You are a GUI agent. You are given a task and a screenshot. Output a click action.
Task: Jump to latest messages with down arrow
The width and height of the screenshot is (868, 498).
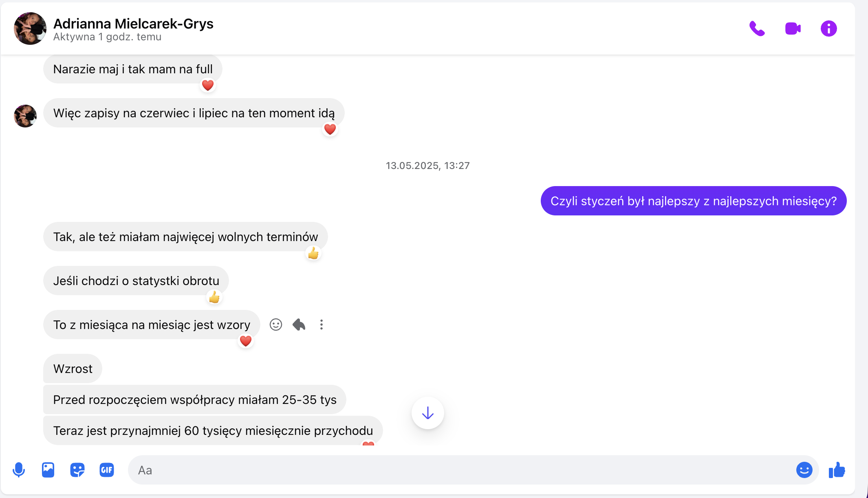(x=428, y=413)
